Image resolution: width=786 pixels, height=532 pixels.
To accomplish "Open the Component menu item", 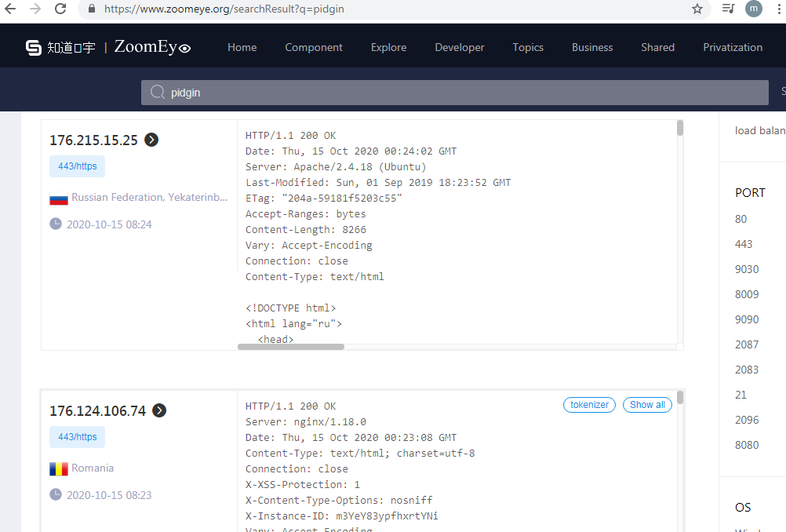I will point(314,47).
